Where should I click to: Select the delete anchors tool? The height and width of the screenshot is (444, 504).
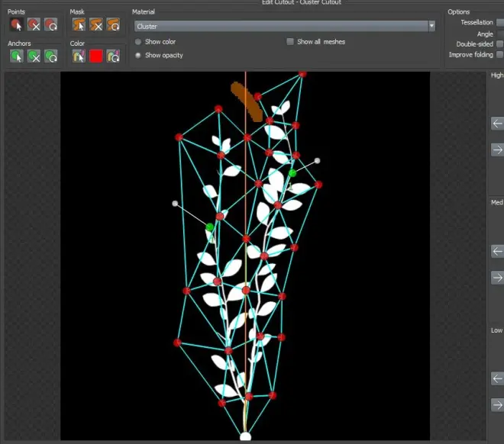(x=34, y=56)
